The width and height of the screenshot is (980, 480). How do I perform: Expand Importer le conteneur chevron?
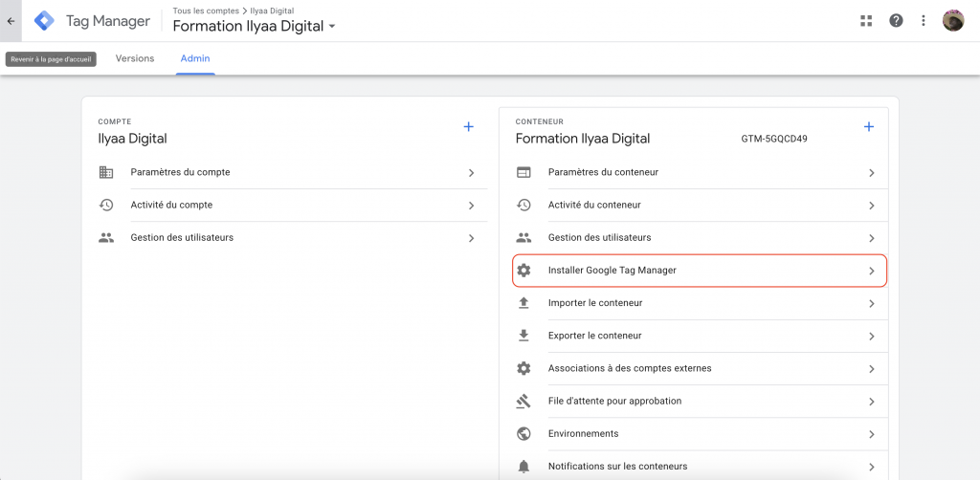871,303
